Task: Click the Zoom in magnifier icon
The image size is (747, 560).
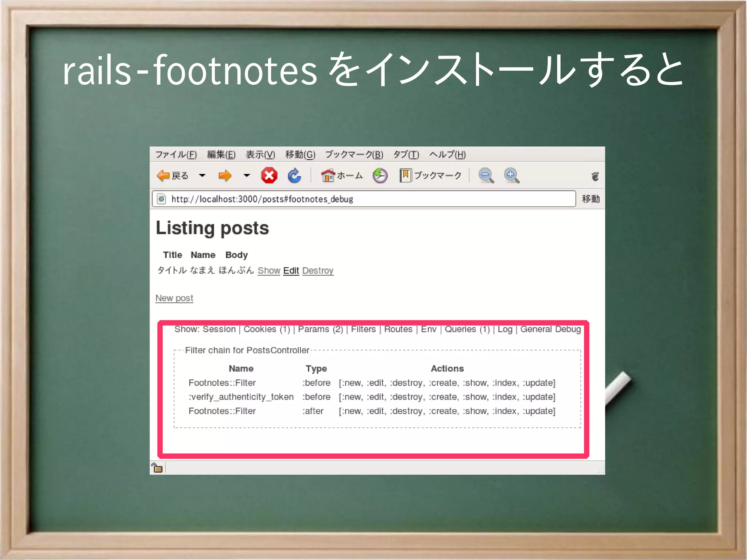Action: pos(512,175)
